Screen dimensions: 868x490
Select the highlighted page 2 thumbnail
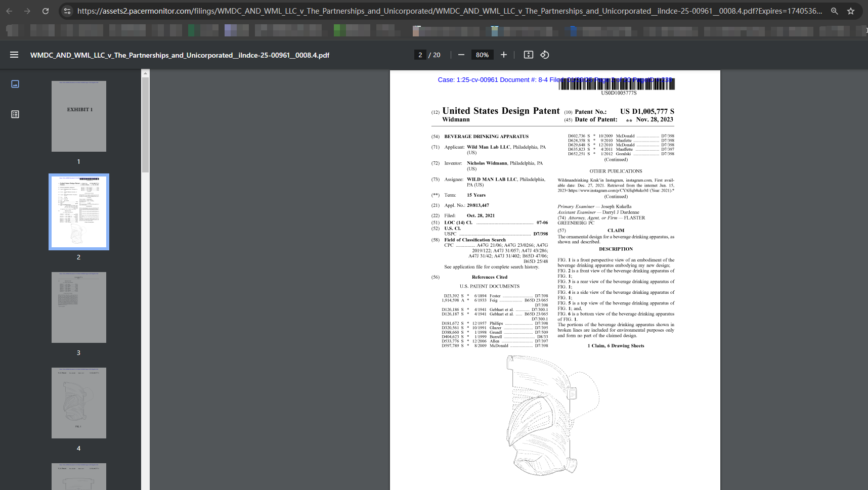79,212
